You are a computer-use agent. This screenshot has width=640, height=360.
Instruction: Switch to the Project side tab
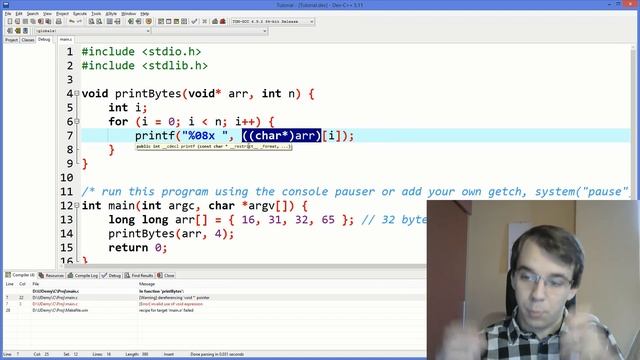[x=11, y=40]
